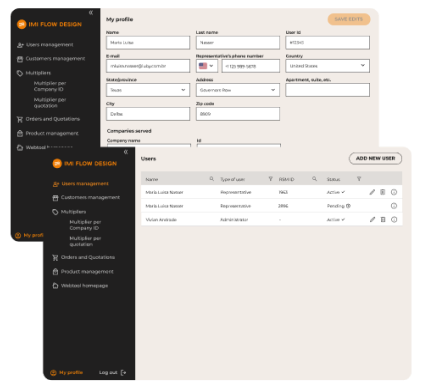Search by Name column magnifier icon
The height and width of the screenshot is (388, 428).
click(x=212, y=179)
